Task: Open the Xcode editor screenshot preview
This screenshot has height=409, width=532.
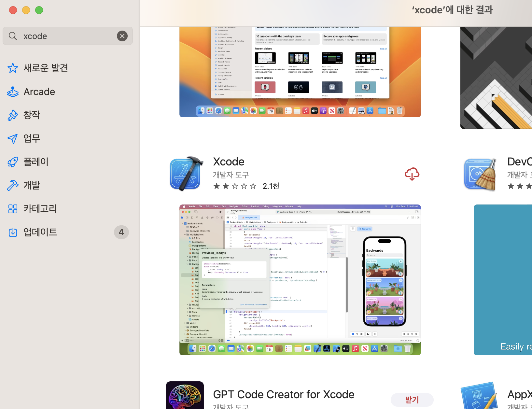Action: tap(300, 280)
